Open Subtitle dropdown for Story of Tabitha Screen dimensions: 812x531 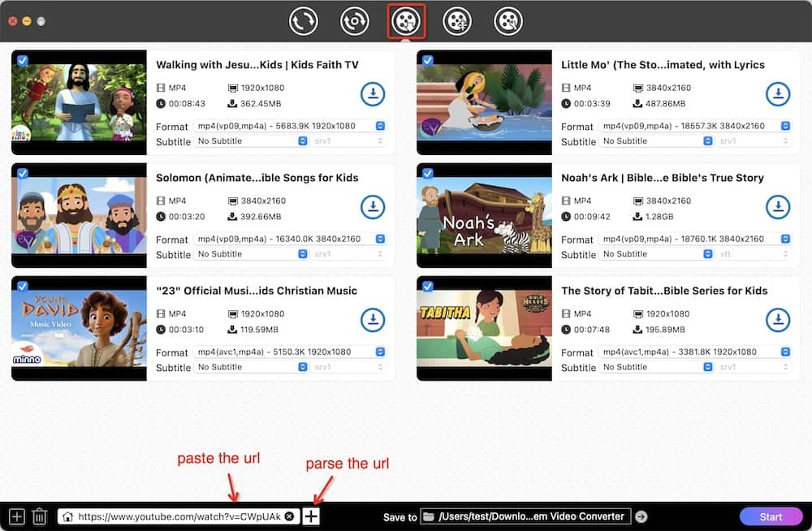pyautogui.click(x=656, y=367)
